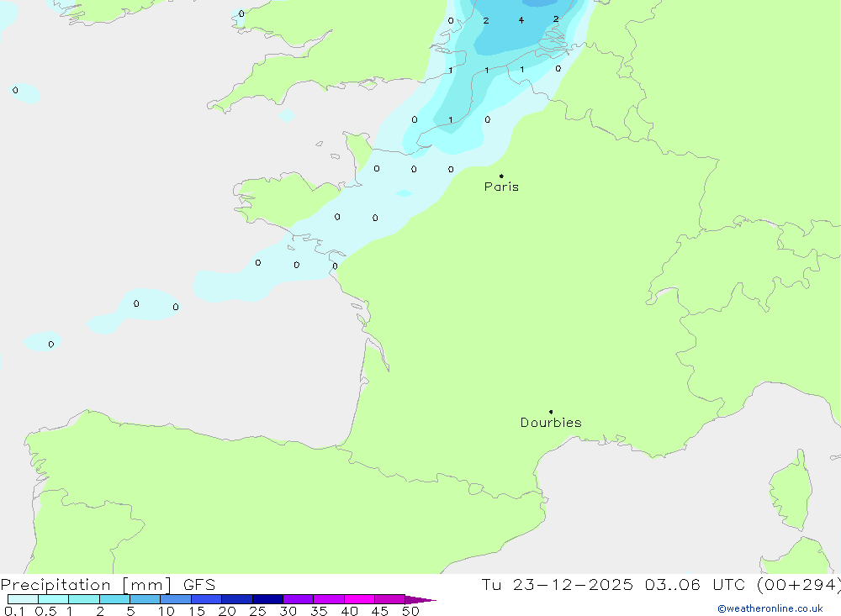The width and height of the screenshot is (841, 616).
Task: Click the Dourbies location dot marker
Action: (x=551, y=412)
